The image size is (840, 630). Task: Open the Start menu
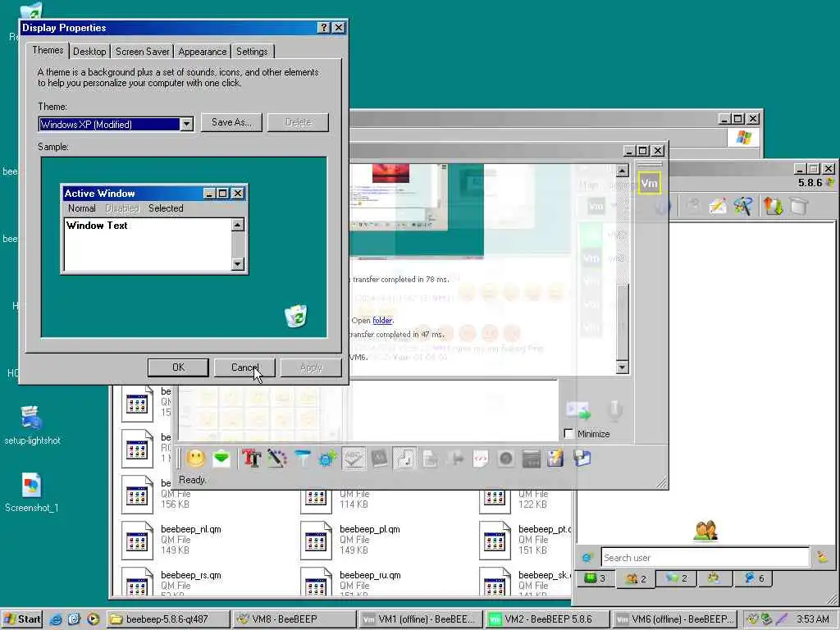pos(22,619)
